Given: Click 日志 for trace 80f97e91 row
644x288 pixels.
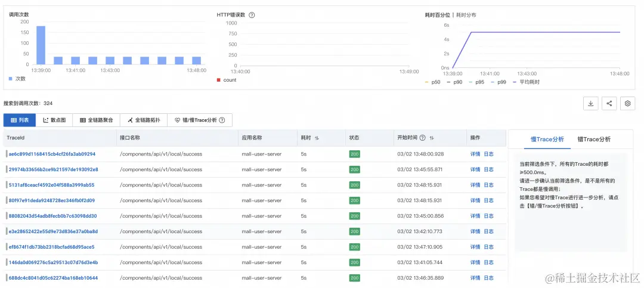Looking at the screenshot, I should (489, 200).
